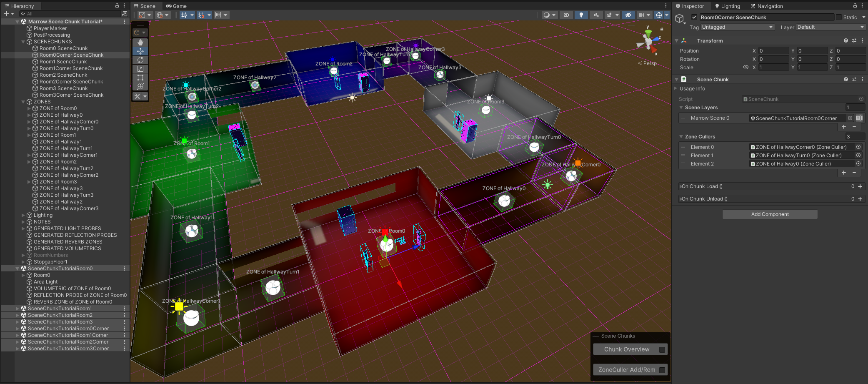Select Room2 SceneChunk in the Hierarchy

coord(63,75)
